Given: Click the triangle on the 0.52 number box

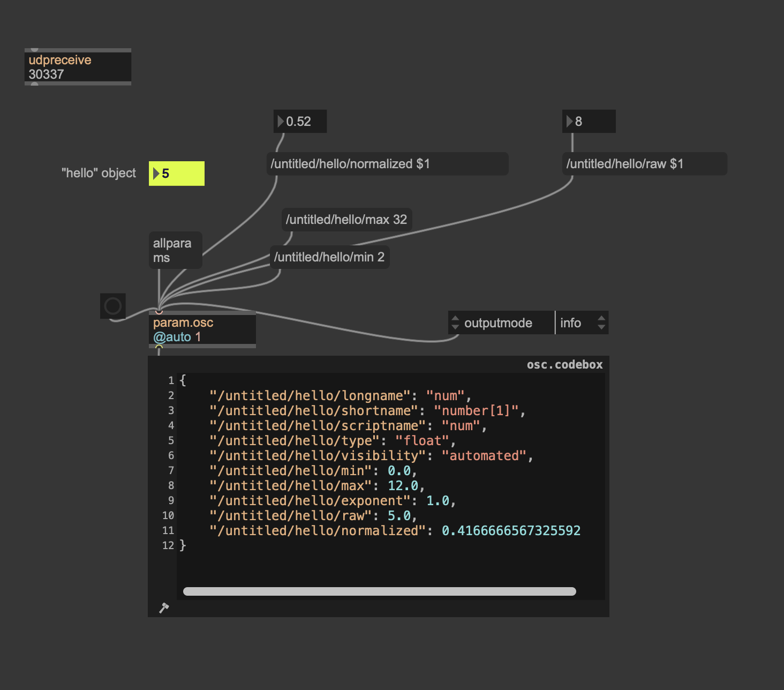Looking at the screenshot, I should click(x=280, y=122).
